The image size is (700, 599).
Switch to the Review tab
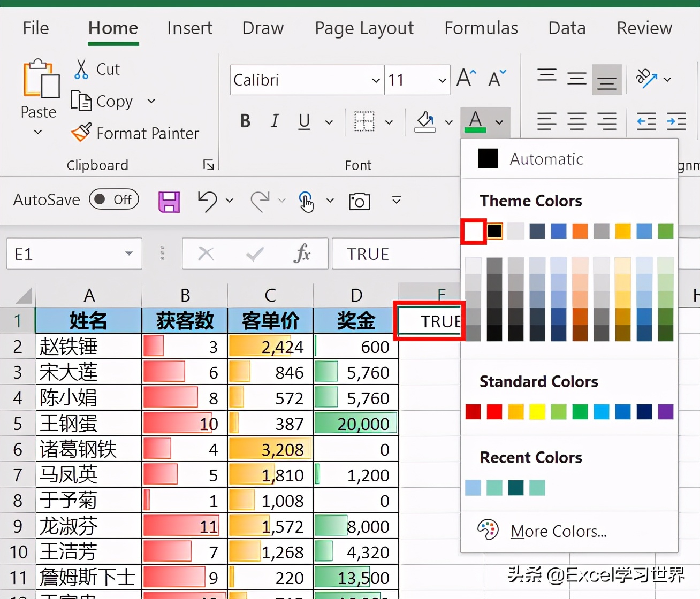tap(644, 28)
